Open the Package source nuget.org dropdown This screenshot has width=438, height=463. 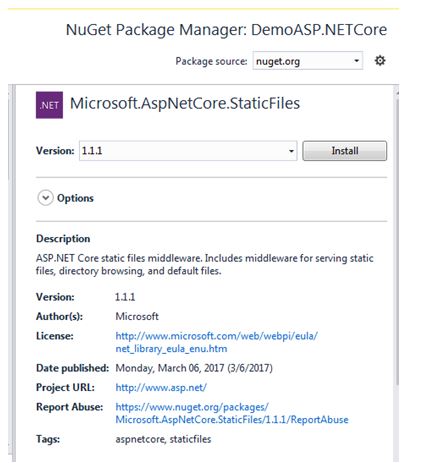point(307,61)
